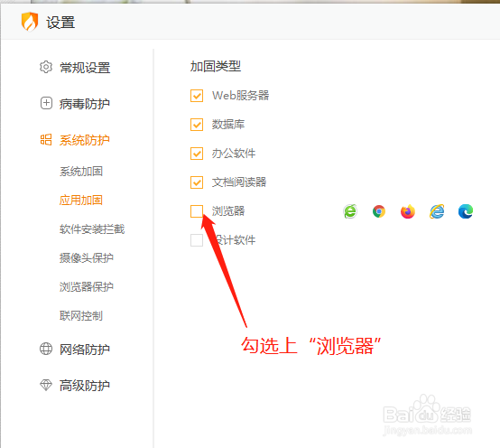Click the grid icon beside 系统防护

pos(46,139)
